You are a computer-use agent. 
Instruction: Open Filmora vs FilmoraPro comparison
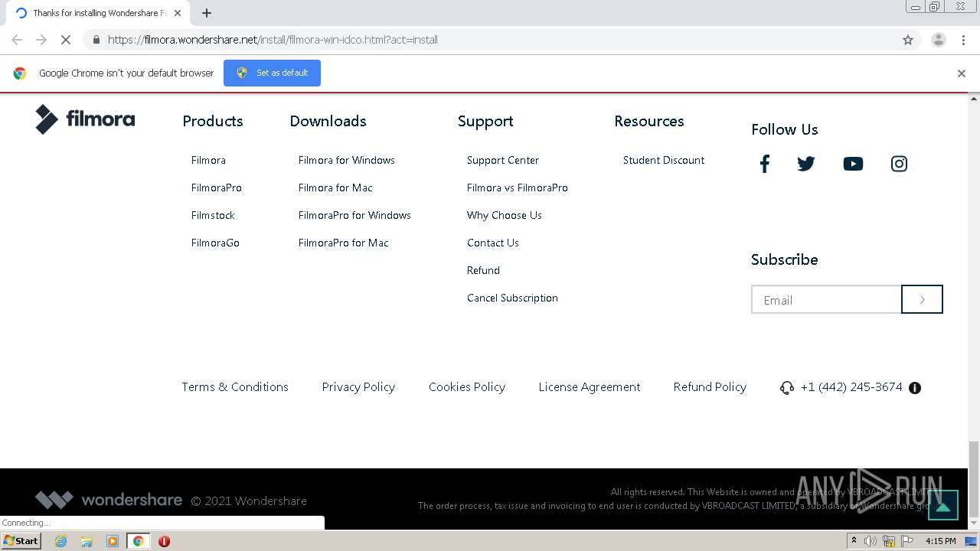coord(518,187)
